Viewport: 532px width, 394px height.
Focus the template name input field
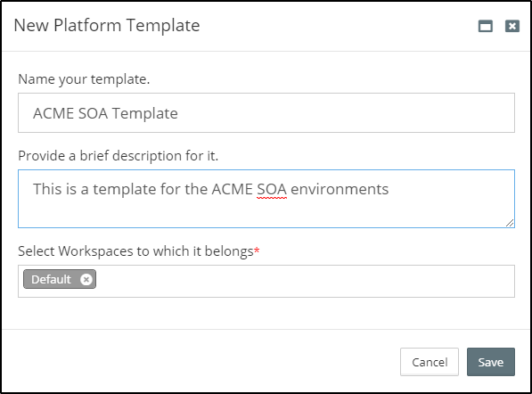point(266,113)
